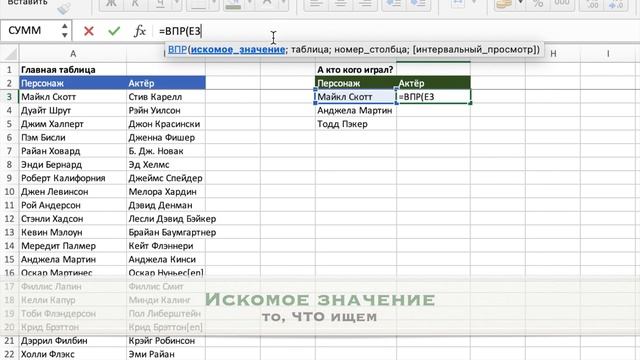Viewport: 640px width, 360px height.
Task: Click the format painter brush icon
Action: [64, 8]
